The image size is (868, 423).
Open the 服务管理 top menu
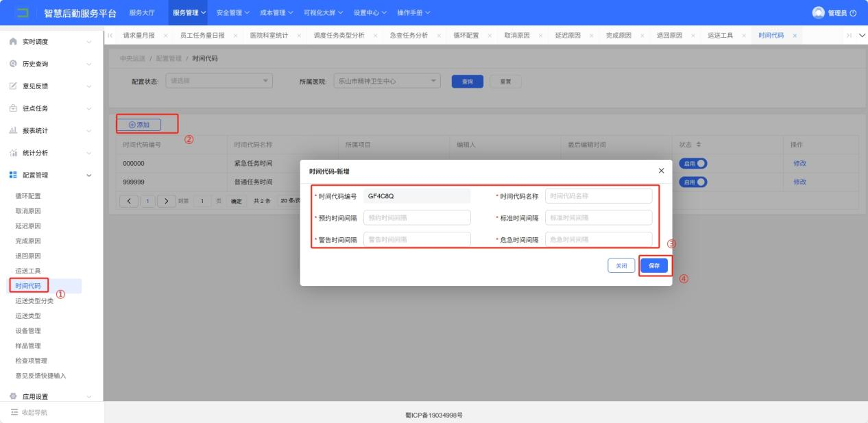pyautogui.click(x=189, y=13)
